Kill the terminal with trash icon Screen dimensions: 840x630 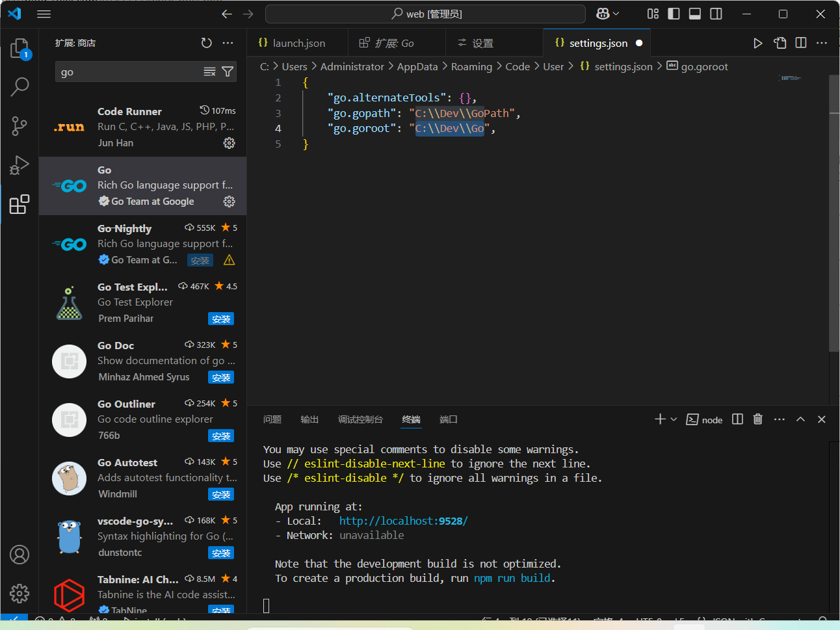pyautogui.click(x=757, y=419)
